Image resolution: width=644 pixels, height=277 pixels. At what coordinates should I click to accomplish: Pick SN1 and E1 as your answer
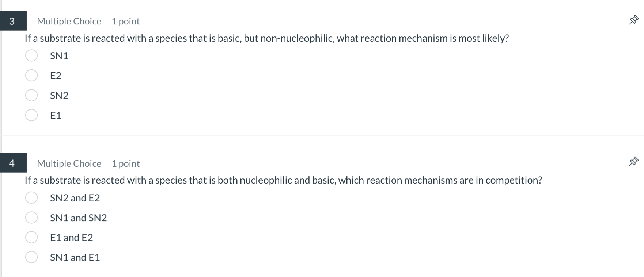31,257
